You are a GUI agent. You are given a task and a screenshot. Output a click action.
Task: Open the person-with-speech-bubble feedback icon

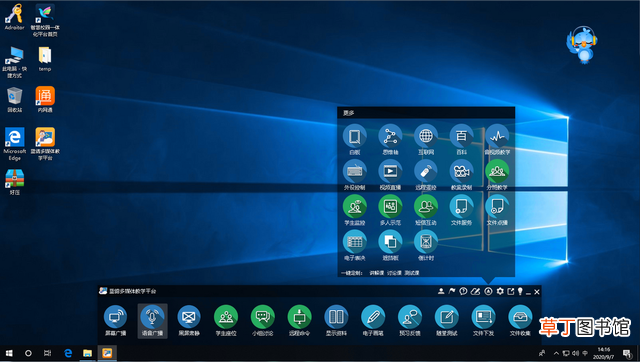(410, 317)
